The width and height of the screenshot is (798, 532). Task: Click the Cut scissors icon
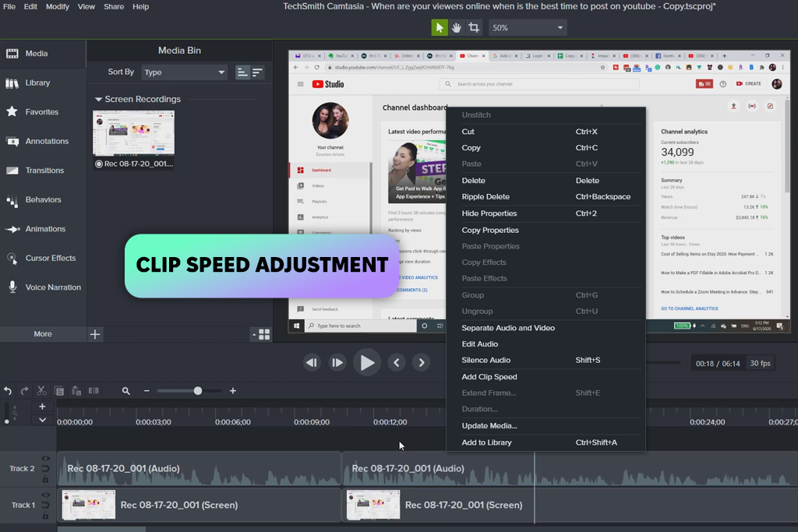click(x=42, y=390)
